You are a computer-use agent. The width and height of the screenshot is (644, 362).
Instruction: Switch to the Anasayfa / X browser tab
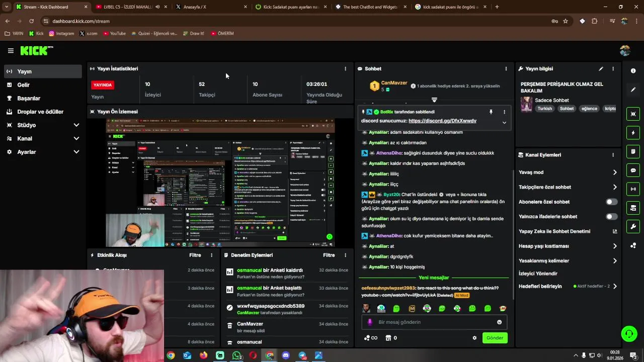[x=210, y=7]
